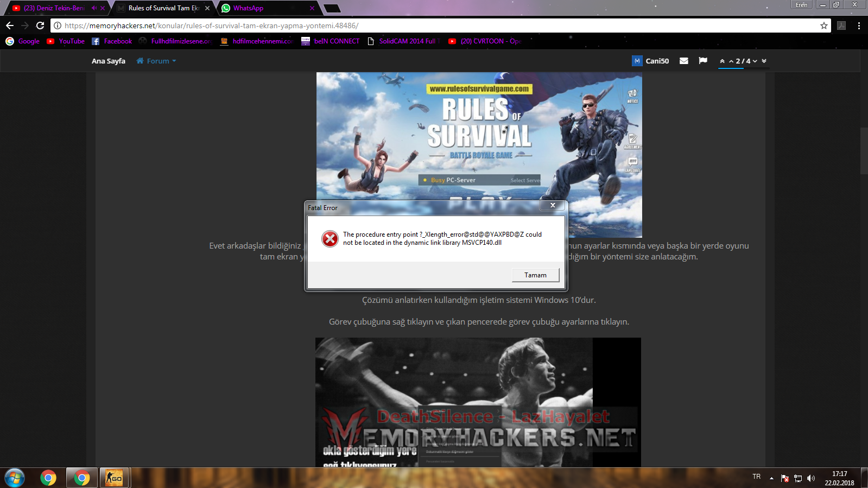Go to next post with single down arrow

(x=755, y=61)
